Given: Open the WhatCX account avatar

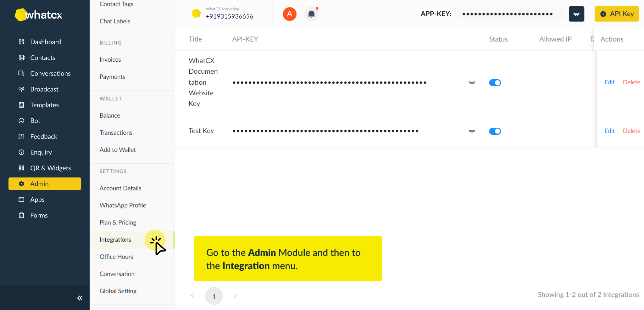Looking at the screenshot, I should point(289,14).
